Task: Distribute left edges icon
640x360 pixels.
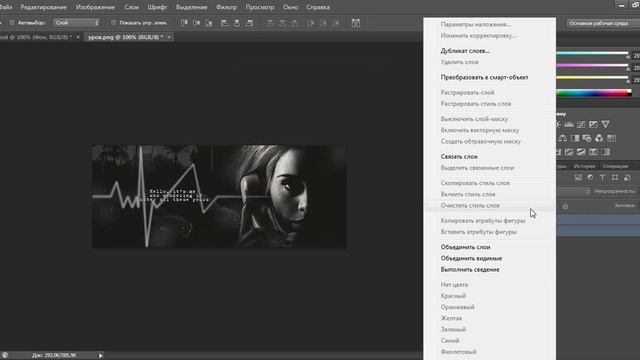Action: [x=310, y=23]
